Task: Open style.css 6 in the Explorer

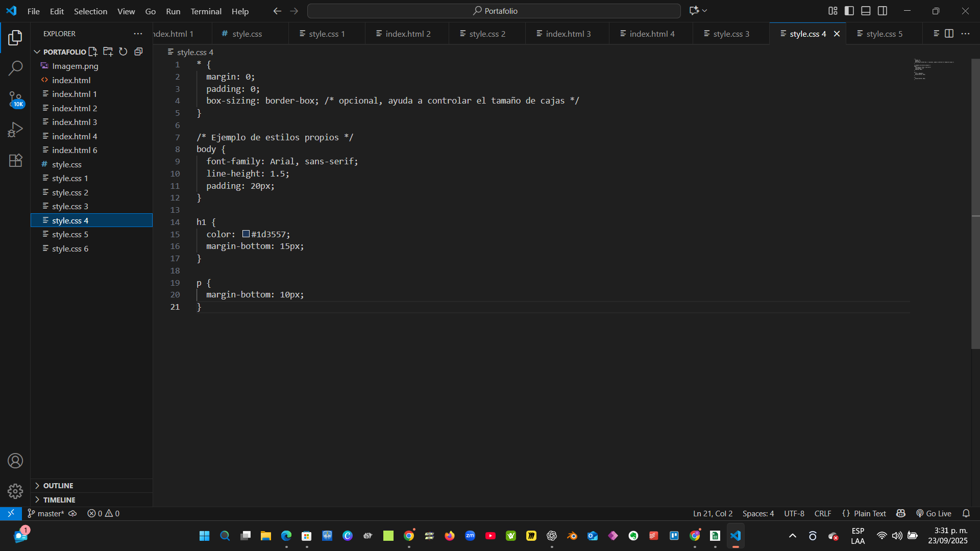Action: point(92,248)
